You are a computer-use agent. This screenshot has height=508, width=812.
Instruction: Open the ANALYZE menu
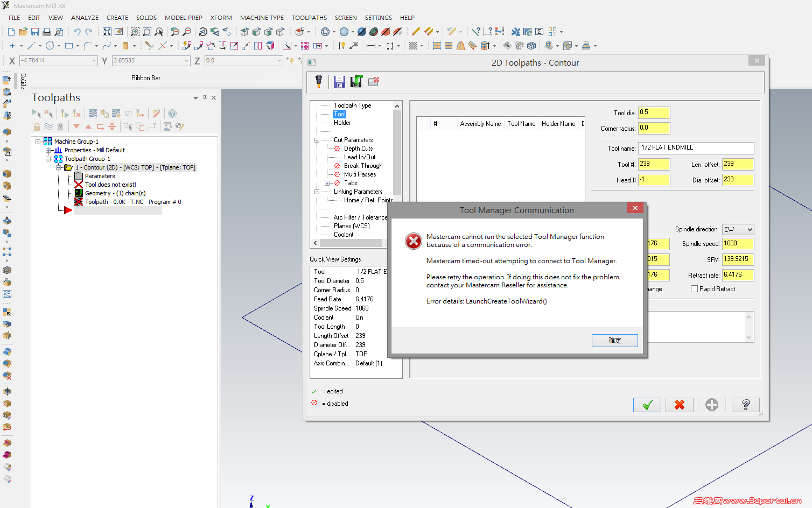85,18
